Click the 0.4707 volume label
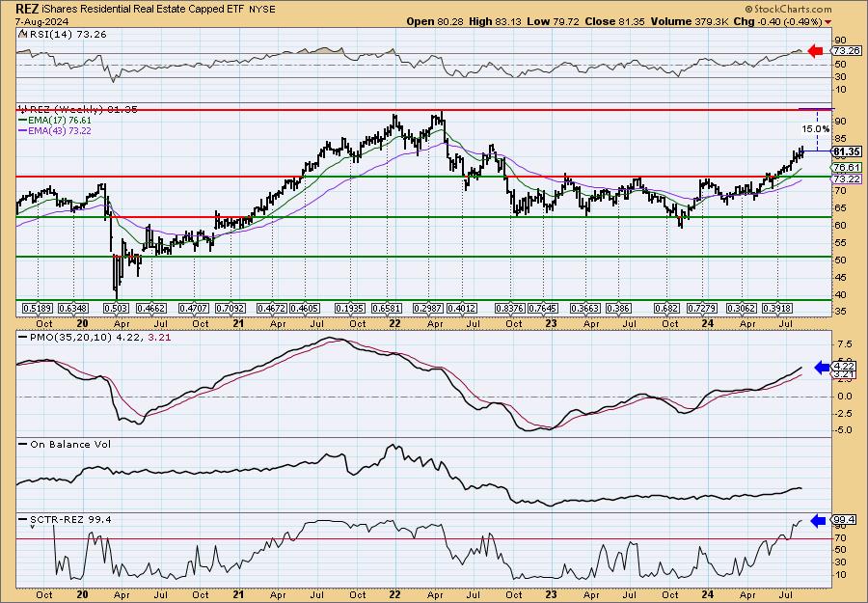The height and width of the screenshot is (603, 868). click(193, 308)
